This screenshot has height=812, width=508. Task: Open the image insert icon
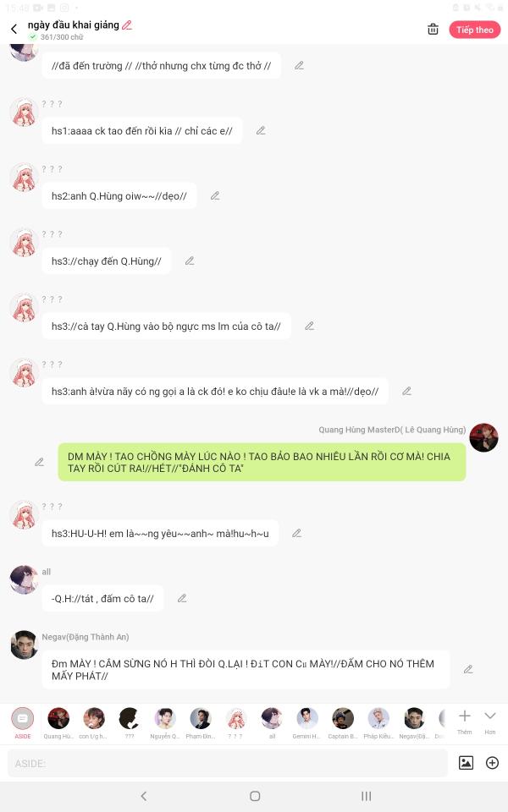tap(466, 762)
